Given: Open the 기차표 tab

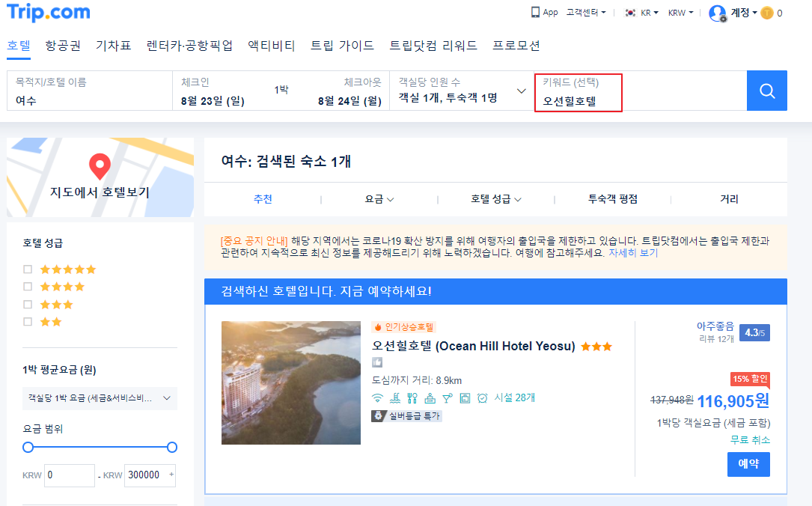Looking at the screenshot, I should 114,46.
